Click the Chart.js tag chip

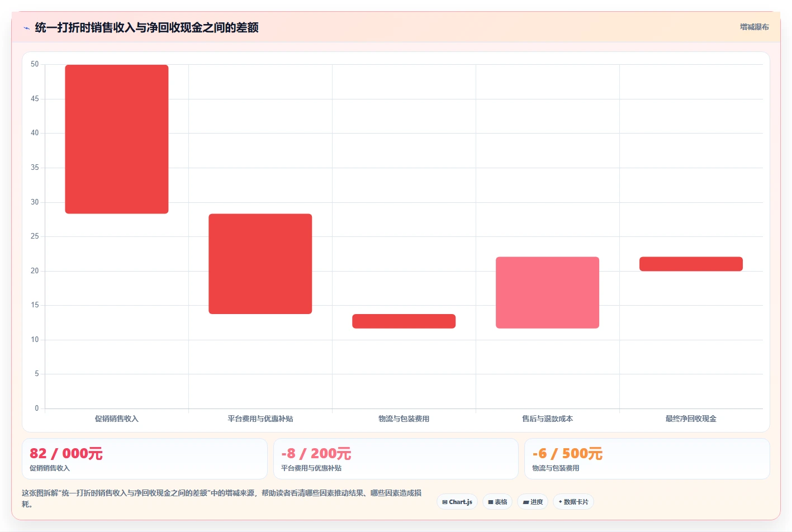(x=457, y=502)
